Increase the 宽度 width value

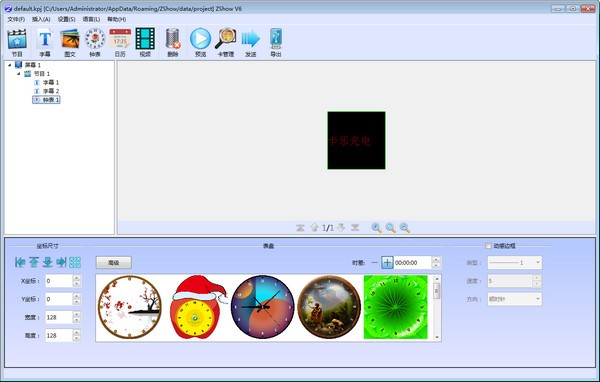point(77,314)
